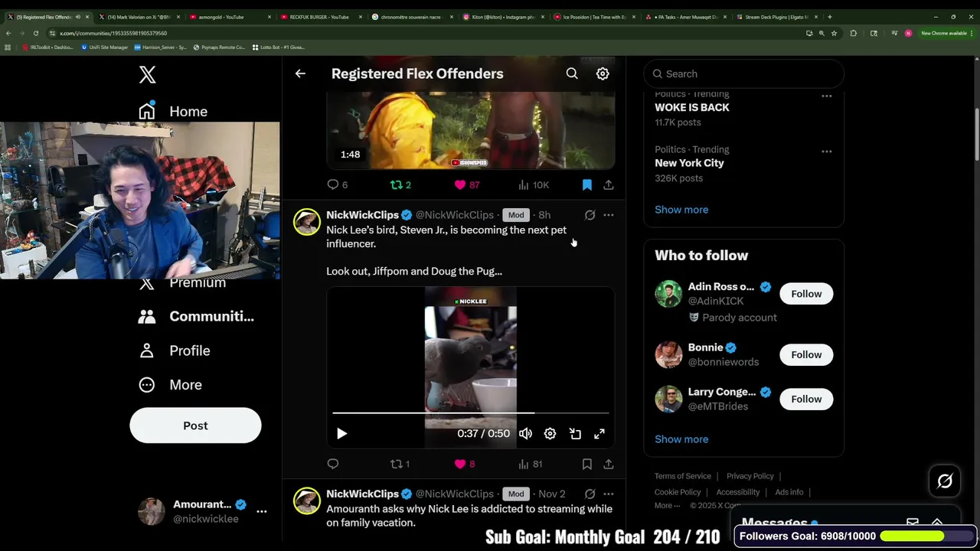Open account menu dots next to Amouranth
The height and width of the screenshot is (551, 980).
coord(261,511)
